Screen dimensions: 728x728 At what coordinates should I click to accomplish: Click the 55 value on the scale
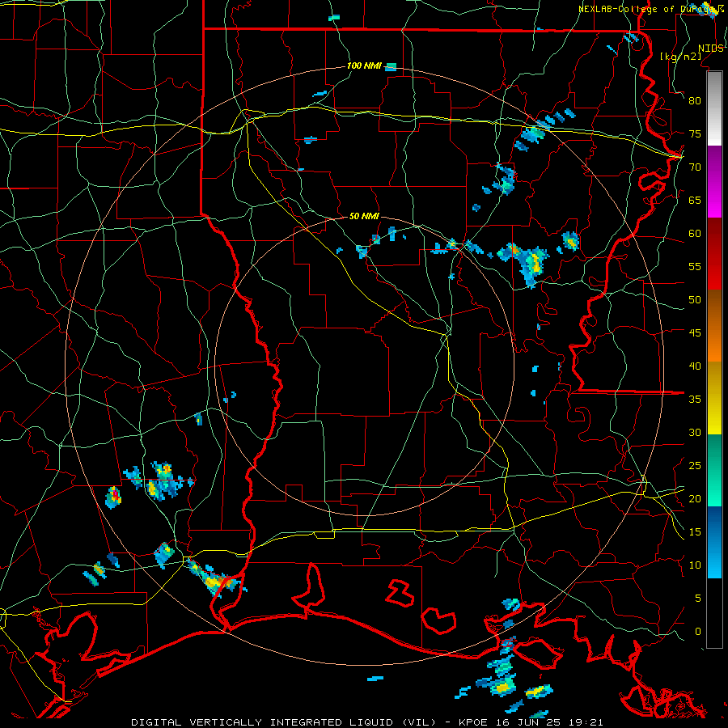tap(695, 266)
